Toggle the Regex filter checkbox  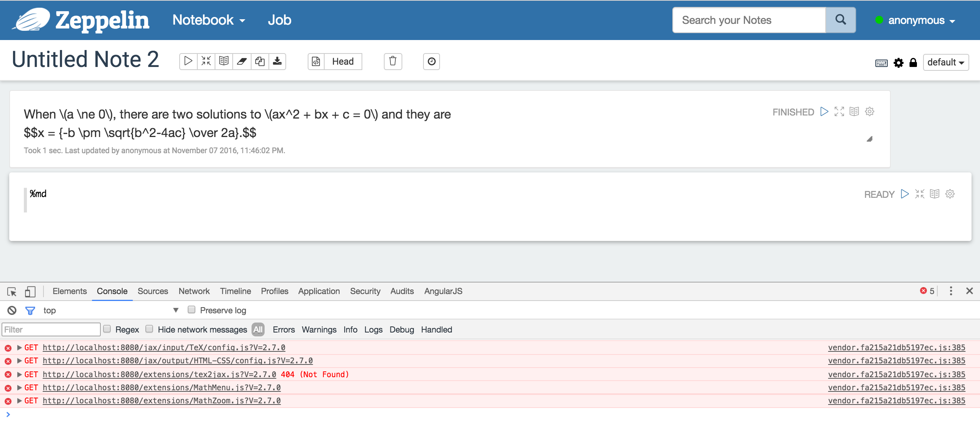tap(107, 329)
